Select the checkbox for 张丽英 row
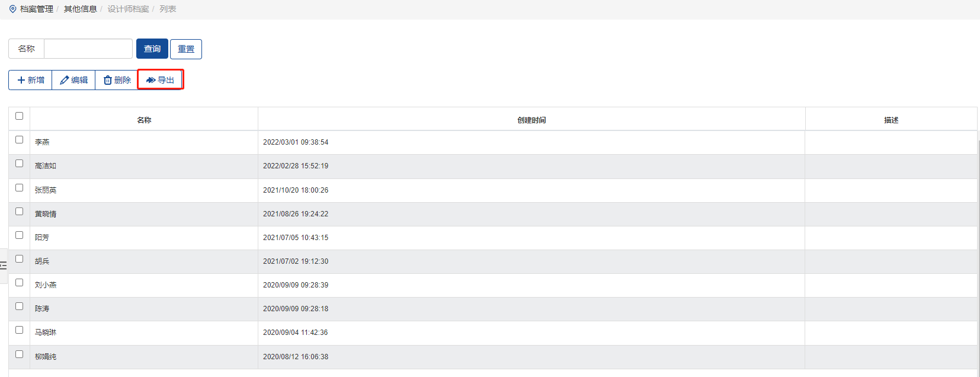The image size is (980, 377). (x=20, y=188)
